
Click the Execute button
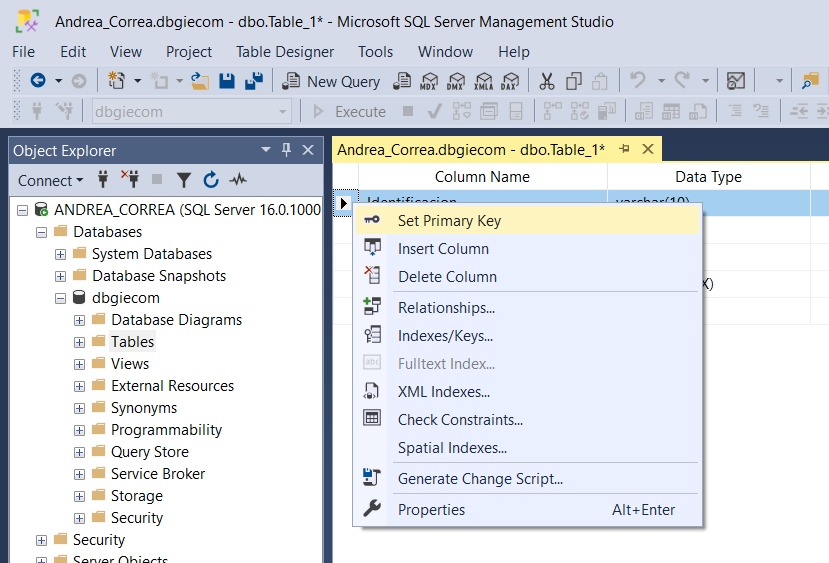pyautogui.click(x=350, y=112)
